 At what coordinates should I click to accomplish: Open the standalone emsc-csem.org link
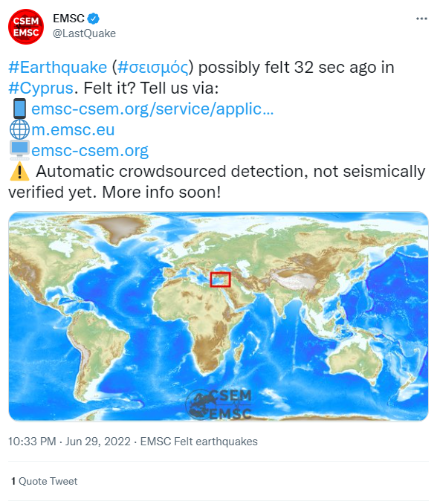pyautogui.click(x=90, y=151)
